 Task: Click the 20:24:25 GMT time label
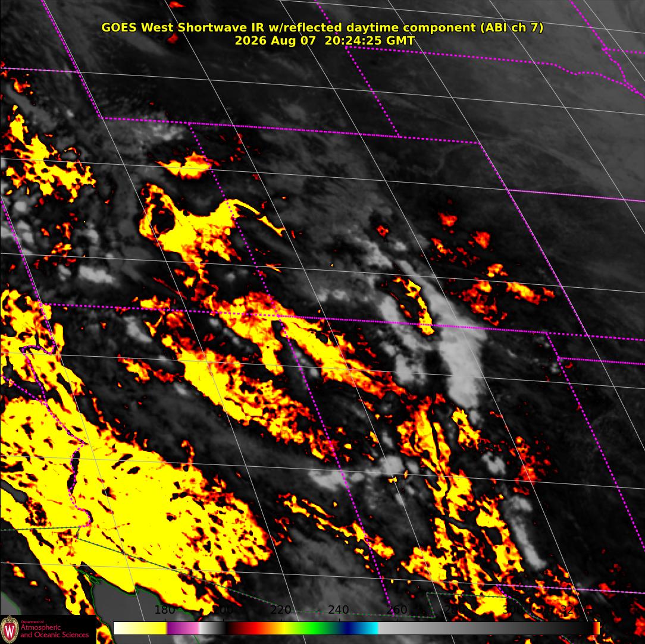click(x=370, y=40)
